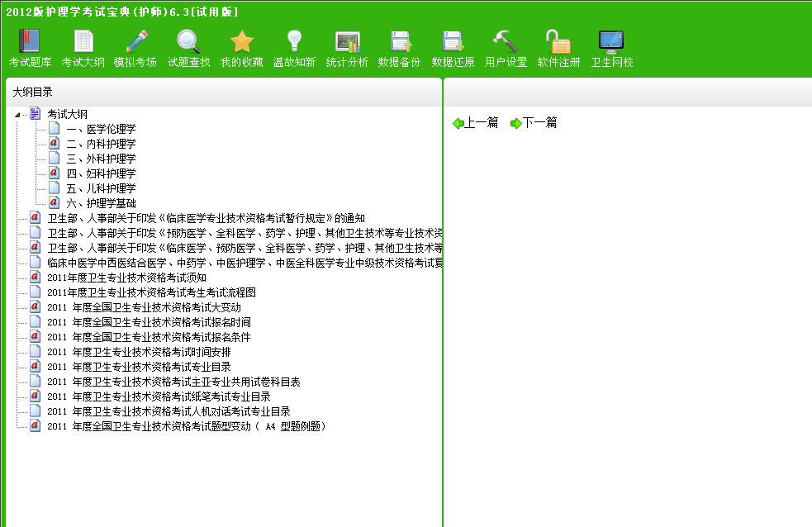Go to next article 下一篇

coord(534,123)
